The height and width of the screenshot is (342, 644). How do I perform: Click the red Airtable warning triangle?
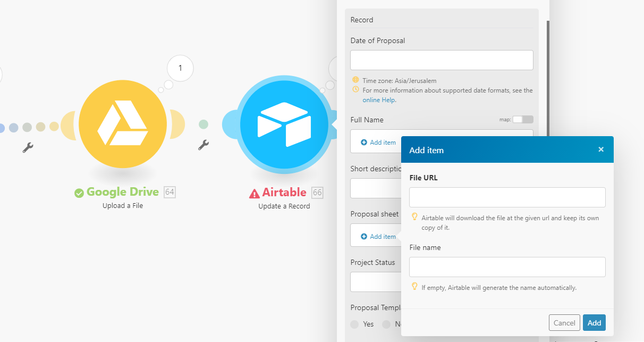[x=255, y=194]
